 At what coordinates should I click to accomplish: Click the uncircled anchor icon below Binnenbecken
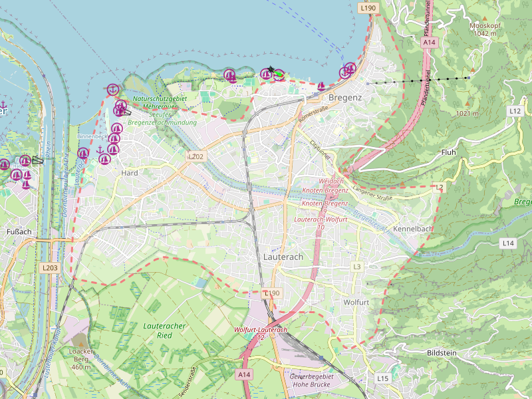pos(100,150)
